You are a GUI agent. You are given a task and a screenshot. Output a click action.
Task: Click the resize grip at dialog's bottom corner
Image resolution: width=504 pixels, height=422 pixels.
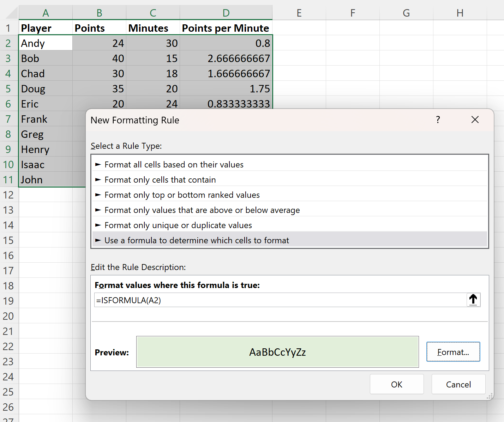point(490,397)
